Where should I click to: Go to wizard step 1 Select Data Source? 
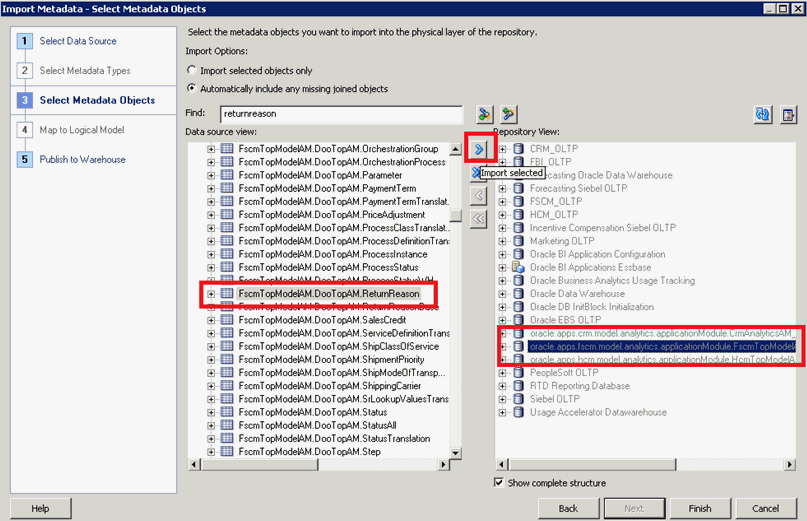(78, 41)
